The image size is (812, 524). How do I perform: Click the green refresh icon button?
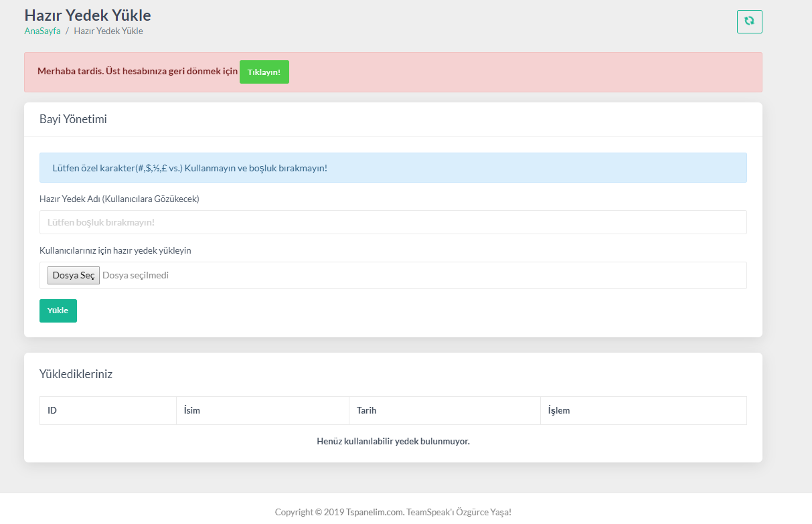click(749, 21)
